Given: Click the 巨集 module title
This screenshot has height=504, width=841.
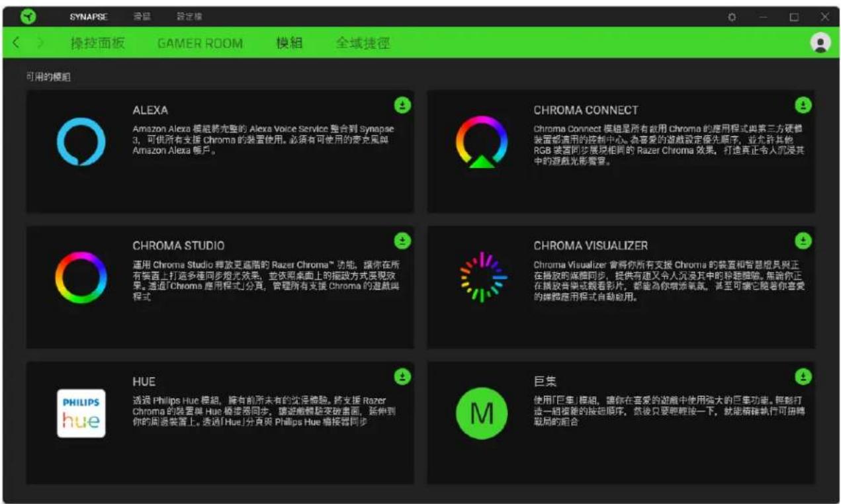Looking at the screenshot, I should [545, 382].
